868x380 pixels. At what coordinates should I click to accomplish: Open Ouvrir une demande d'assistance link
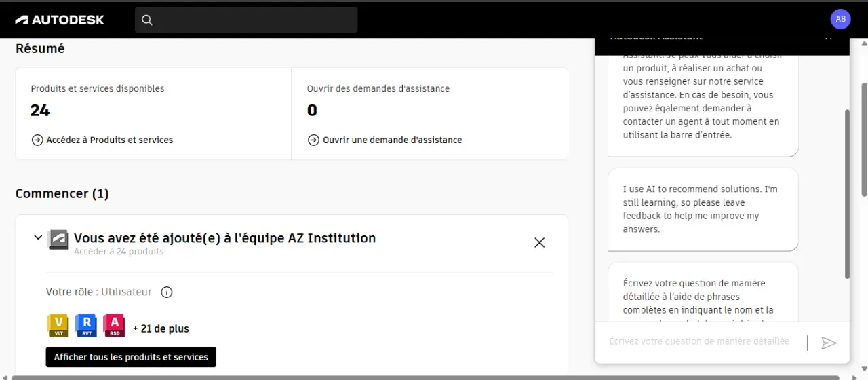click(x=393, y=140)
